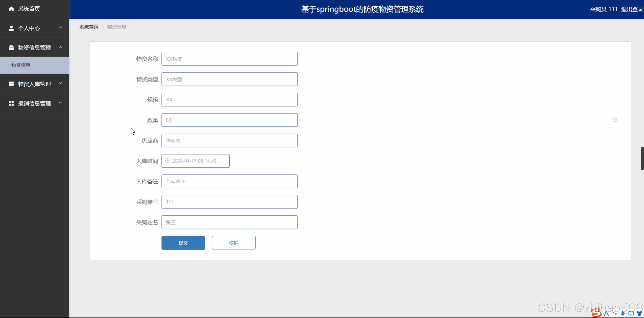Click the Sogou input method S icon
Viewport: 644px width, 318px height.
click(x=597, y=313)
